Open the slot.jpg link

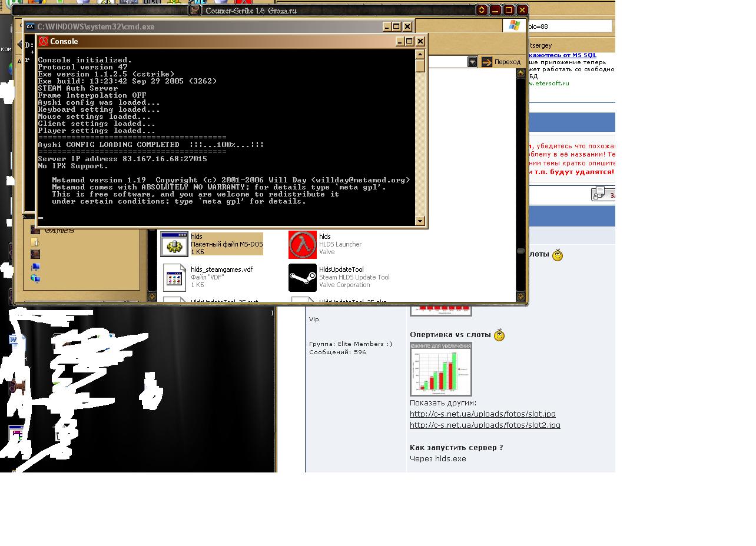483,414
